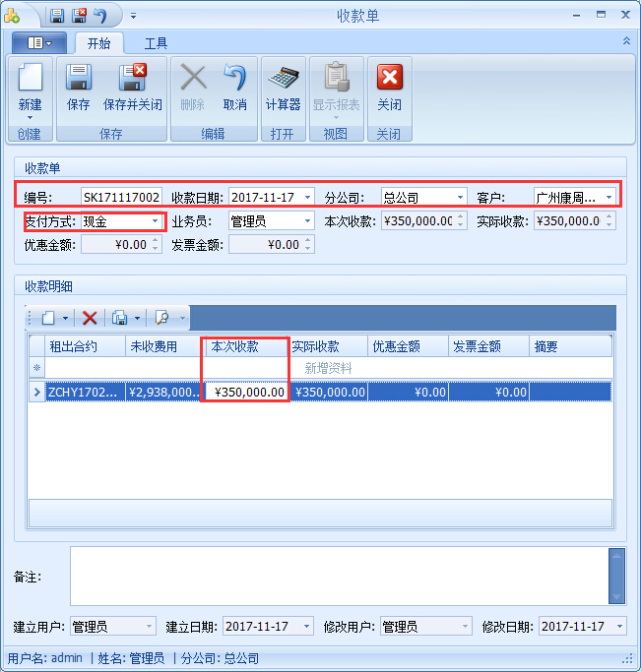The height and width of the screenshot is (672, 641).
Task: Click red delete row icon in detail toolbar
Action: 90,318
